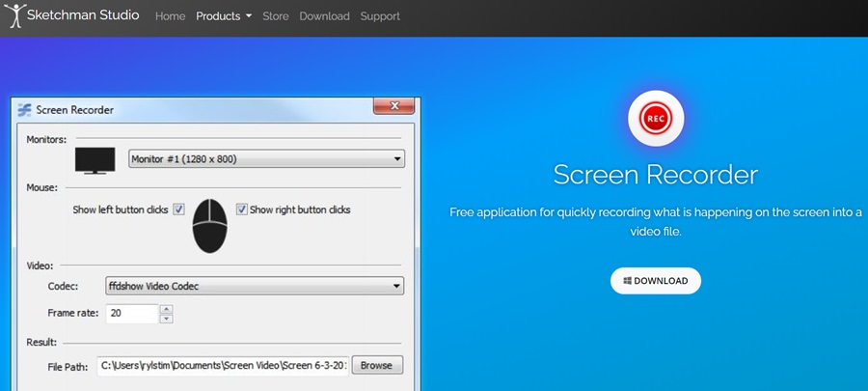Click the Screen Recorder window title text
868x391 pixels.
74,110
